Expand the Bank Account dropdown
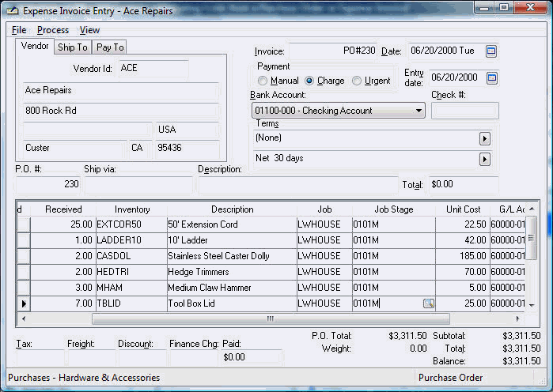This screenshot has height=392, width=553. pyautogui.click(x=419, y=111)
